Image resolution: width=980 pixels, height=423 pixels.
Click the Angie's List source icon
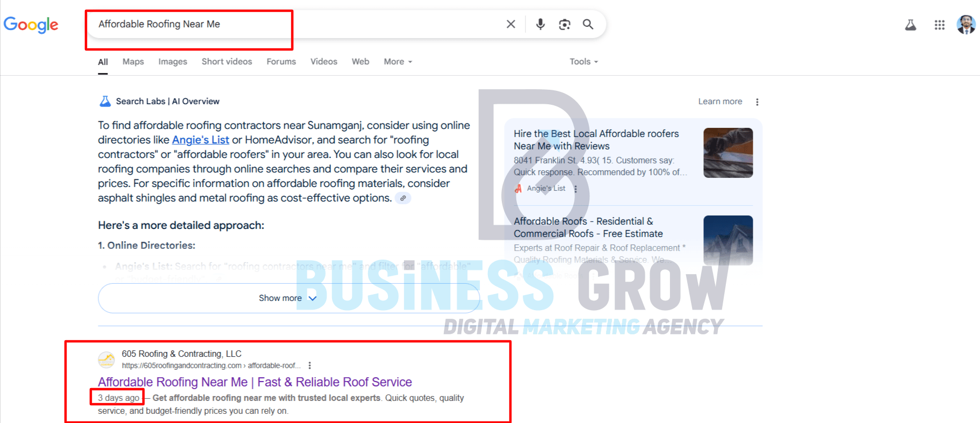tap(518, 189)
